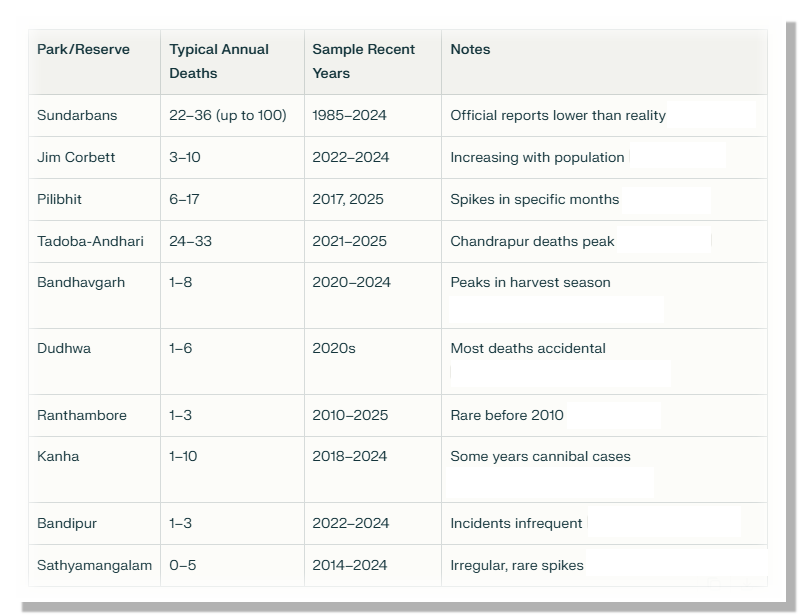
Task: Select the Pilibhit cell
Action: (x=59, y=199)
